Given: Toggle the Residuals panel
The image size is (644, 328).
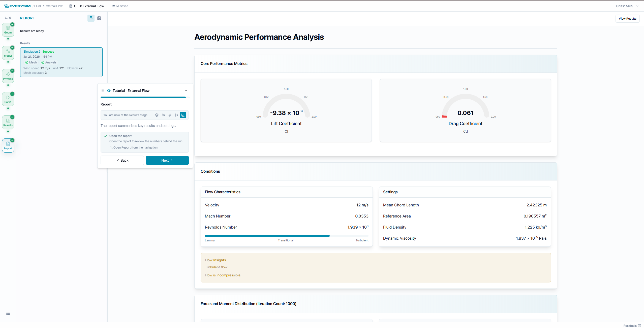Looking at the screenshot, I should tap(632, 325).
